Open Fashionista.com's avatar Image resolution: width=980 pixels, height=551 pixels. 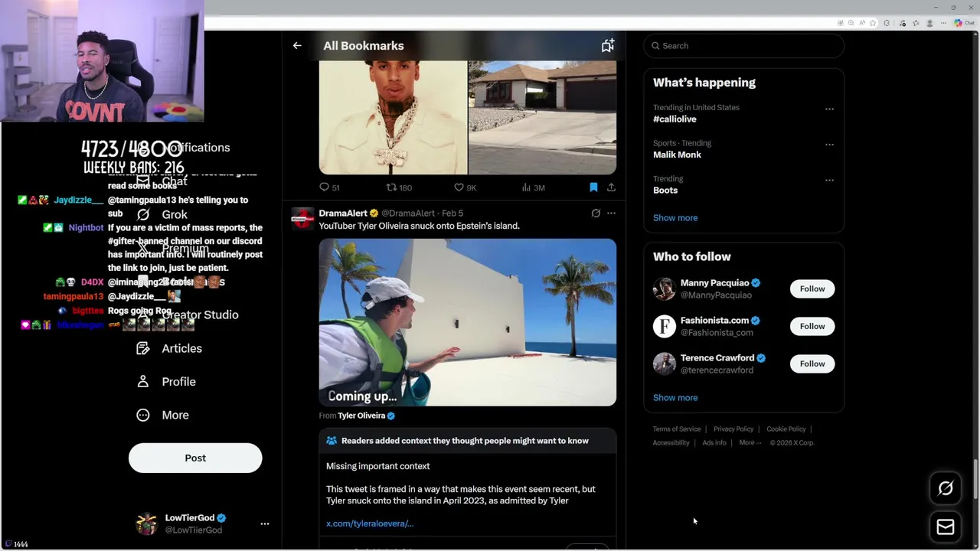[x=665, y=326]
